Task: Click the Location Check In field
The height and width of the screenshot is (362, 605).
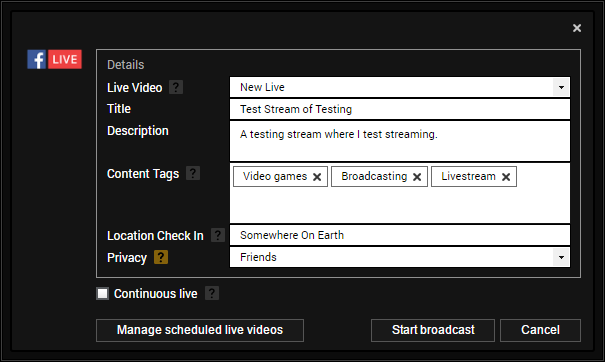Action: tap(400, 235)
